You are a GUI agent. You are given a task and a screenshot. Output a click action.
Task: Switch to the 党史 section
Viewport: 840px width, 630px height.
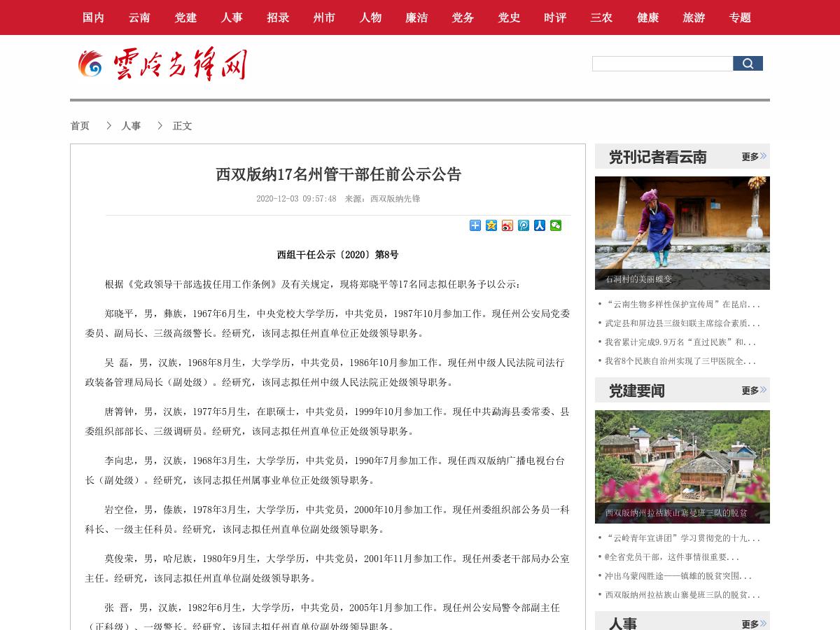pos(509,17)
